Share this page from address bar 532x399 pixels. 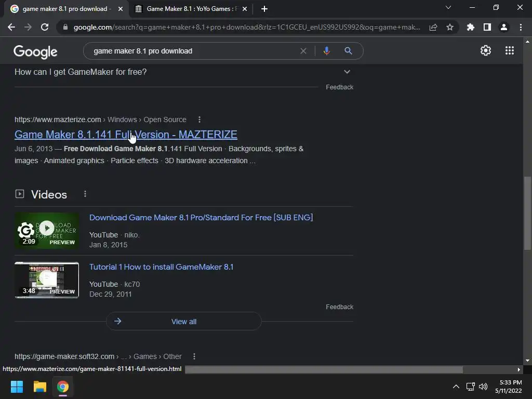(x=433, y=27)
